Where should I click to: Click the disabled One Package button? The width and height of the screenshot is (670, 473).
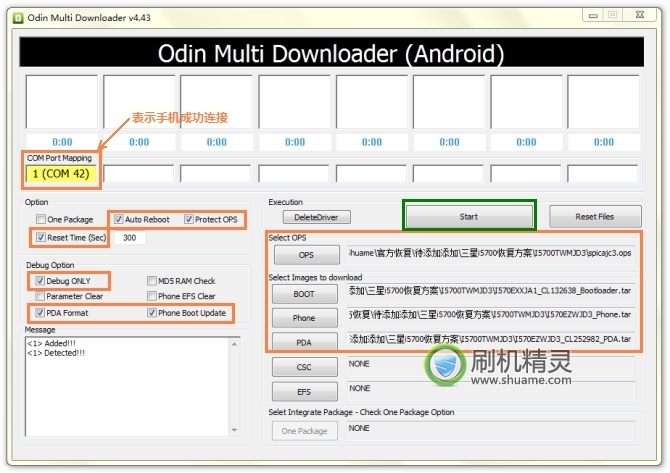coord(304,431)
